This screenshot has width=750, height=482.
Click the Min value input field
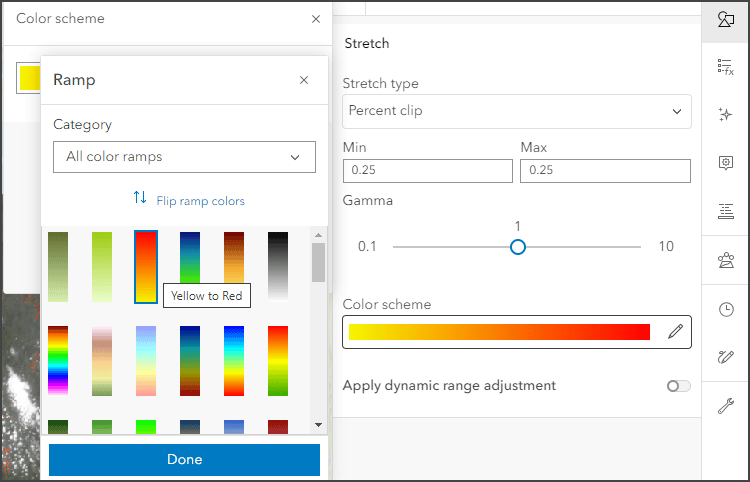(x=427, y=171)
